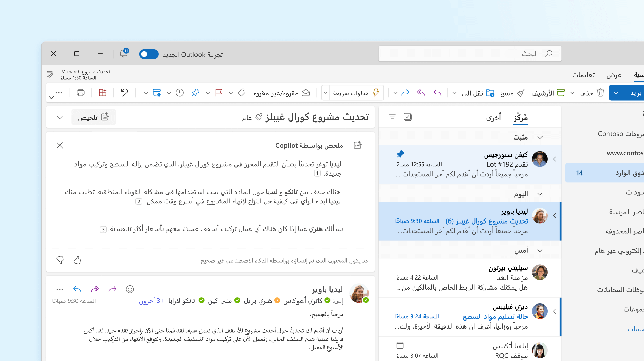
Task: Open the تعليمات (Help) tab
Action: pyautogui.click(x=583, y=75)
